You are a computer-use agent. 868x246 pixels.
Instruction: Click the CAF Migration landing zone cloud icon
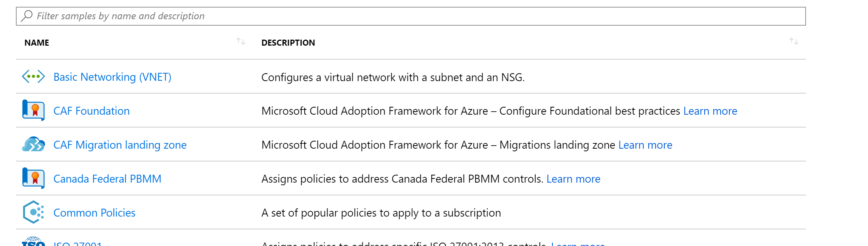[x=33, y=144]
